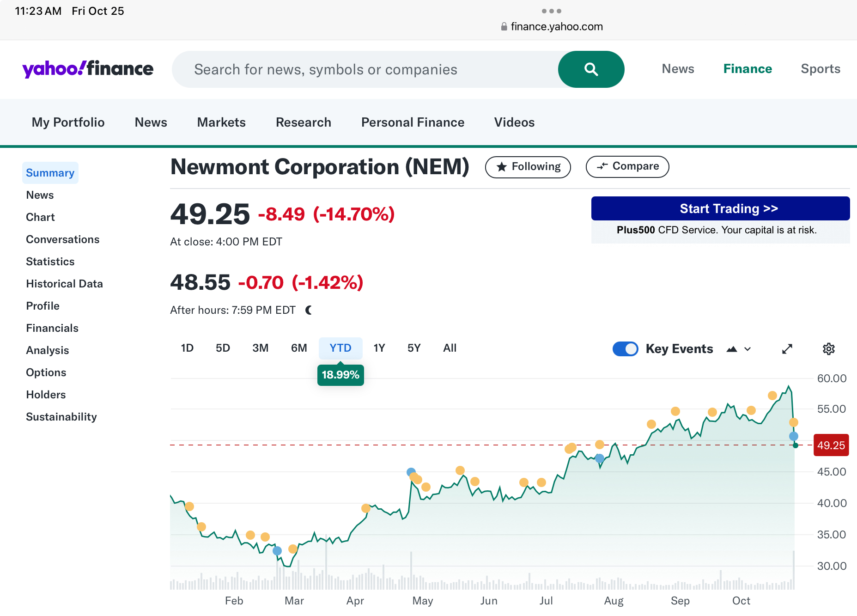
Task: Select the 1Y chart range
Action: [379, 348]
